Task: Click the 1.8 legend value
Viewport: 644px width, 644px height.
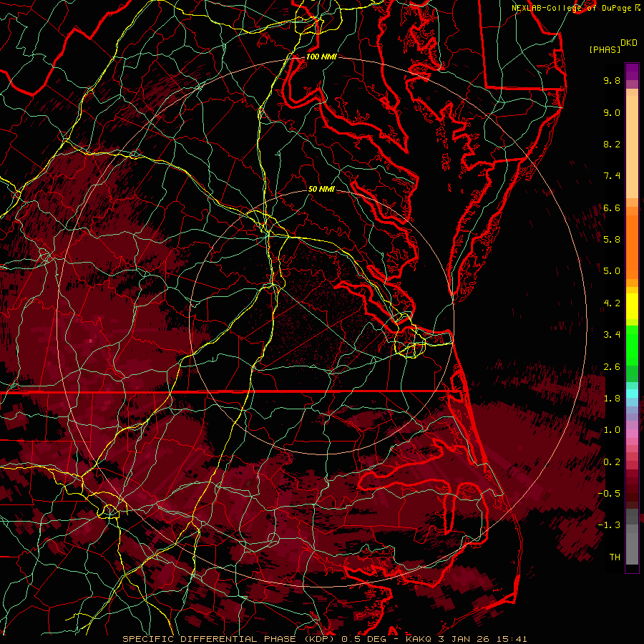Action: 612,399
